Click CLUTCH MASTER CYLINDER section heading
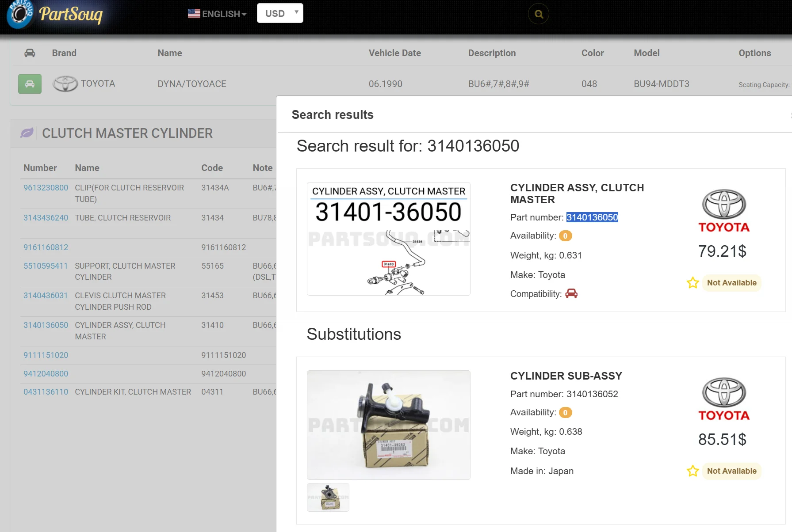This screenshot has width=792, height=532. coord(127,133)
